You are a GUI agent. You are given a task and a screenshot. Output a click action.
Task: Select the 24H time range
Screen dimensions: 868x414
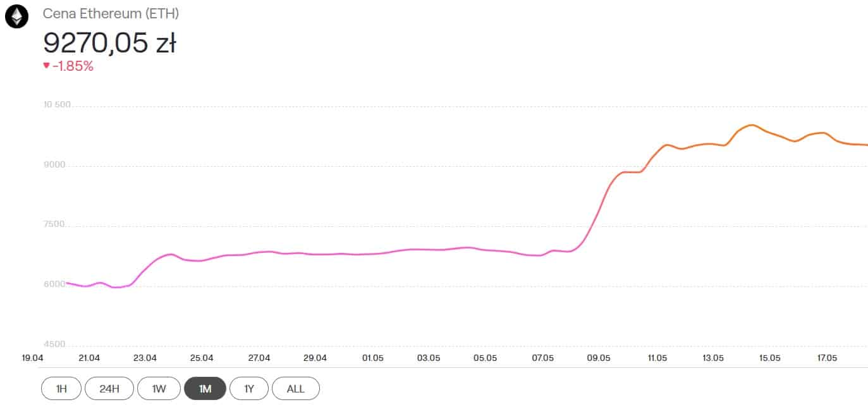(109, 389)
